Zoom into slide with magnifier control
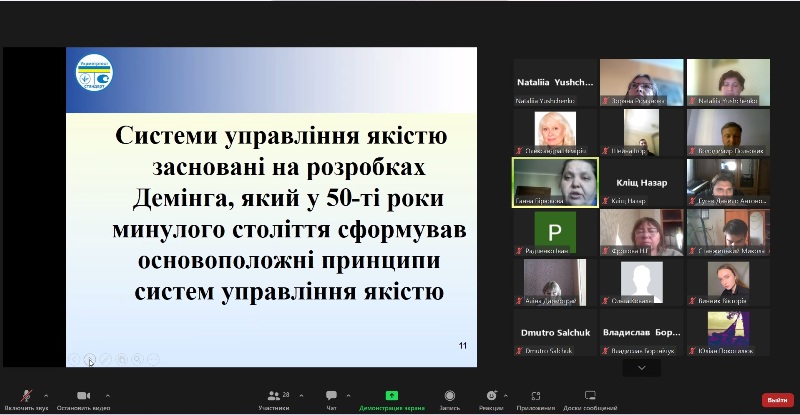Viewport: 800px width, 415px height. (137, 359)
